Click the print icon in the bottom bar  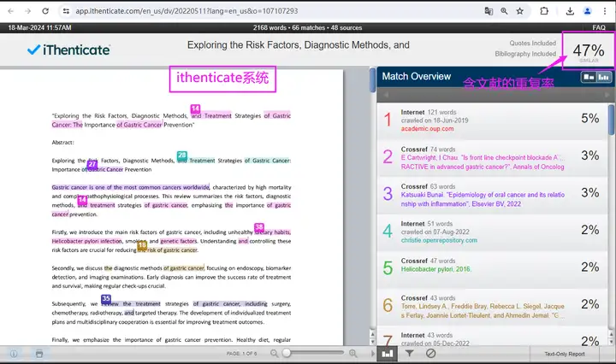click(39, 354)
